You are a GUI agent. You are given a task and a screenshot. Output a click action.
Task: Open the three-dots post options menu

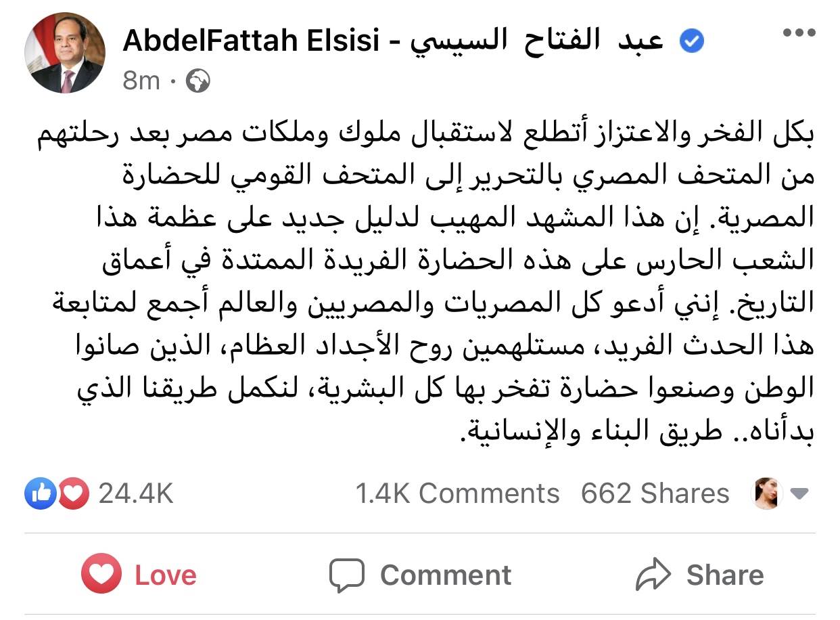point(799,33)
